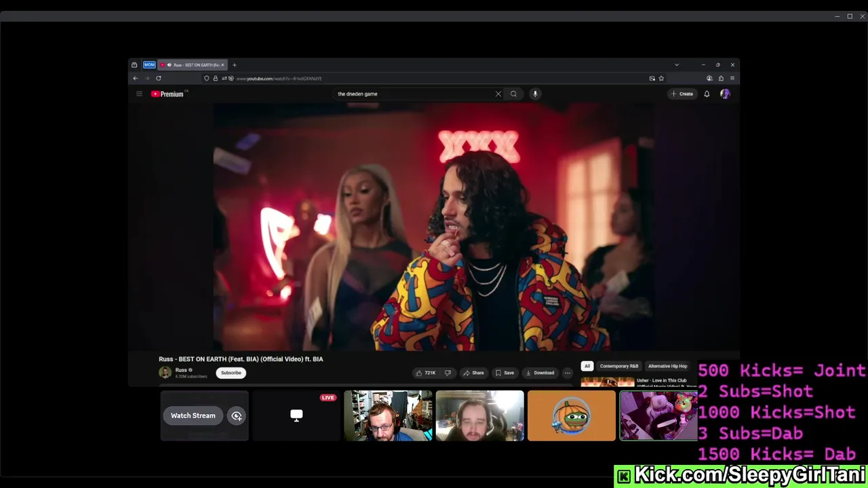Open the browser account icon in toolbar
Screen dimensions: 868x488
(709, 79)
